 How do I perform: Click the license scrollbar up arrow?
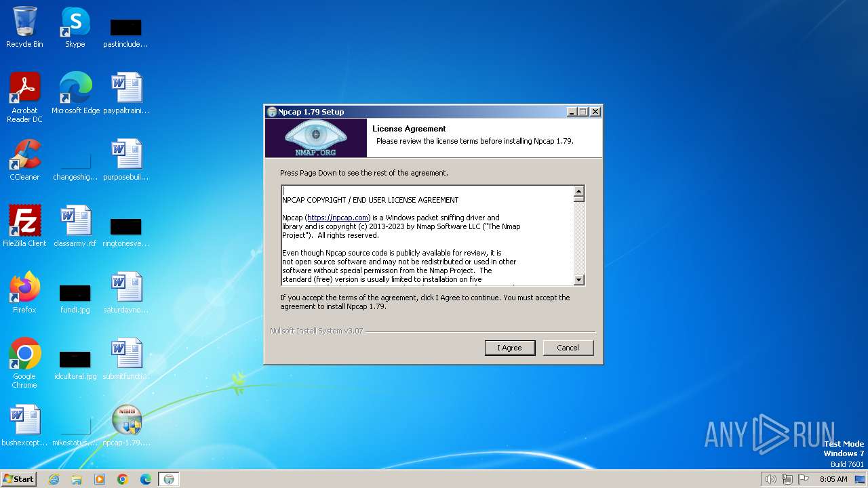click(578, 191)
